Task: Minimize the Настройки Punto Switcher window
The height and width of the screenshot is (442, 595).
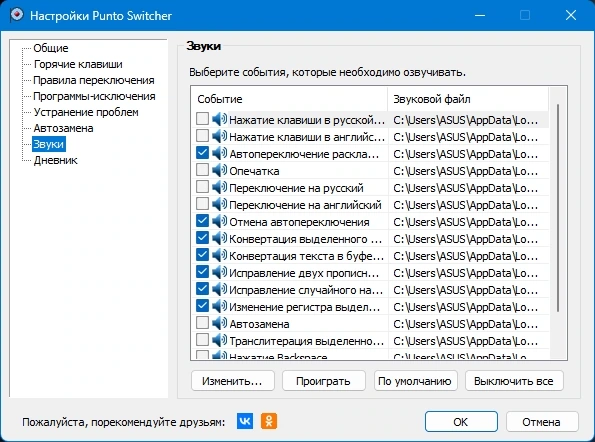Action: point(480,15)
